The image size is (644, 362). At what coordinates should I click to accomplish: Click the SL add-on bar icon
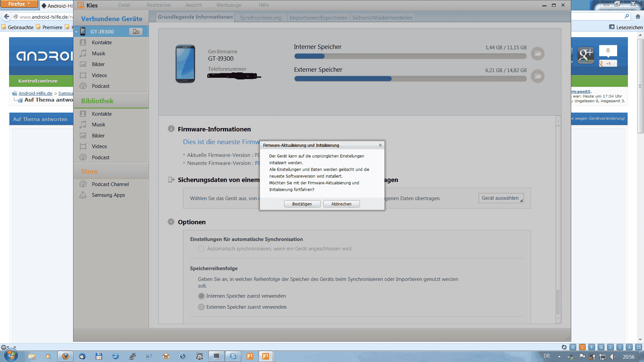point(601,347)
